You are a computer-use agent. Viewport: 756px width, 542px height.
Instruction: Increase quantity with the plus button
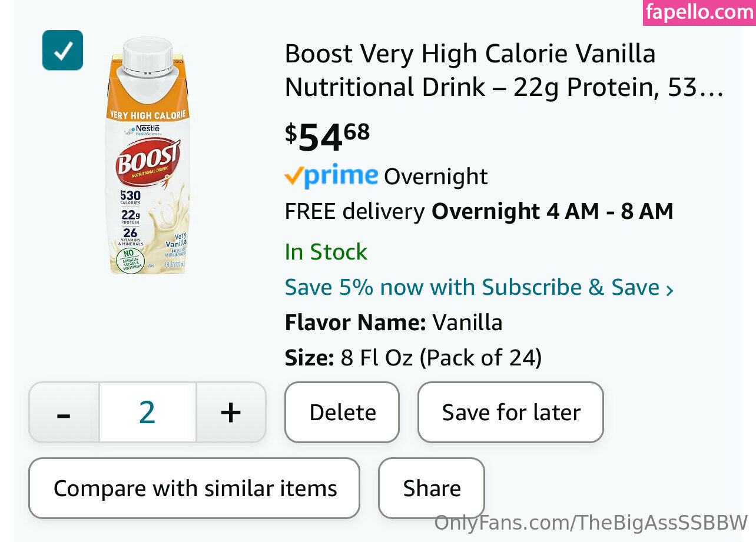click(x=231, y=413)
